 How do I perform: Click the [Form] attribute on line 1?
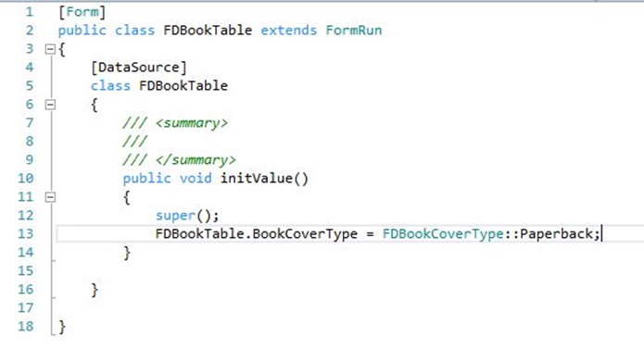tap(82, 12)
